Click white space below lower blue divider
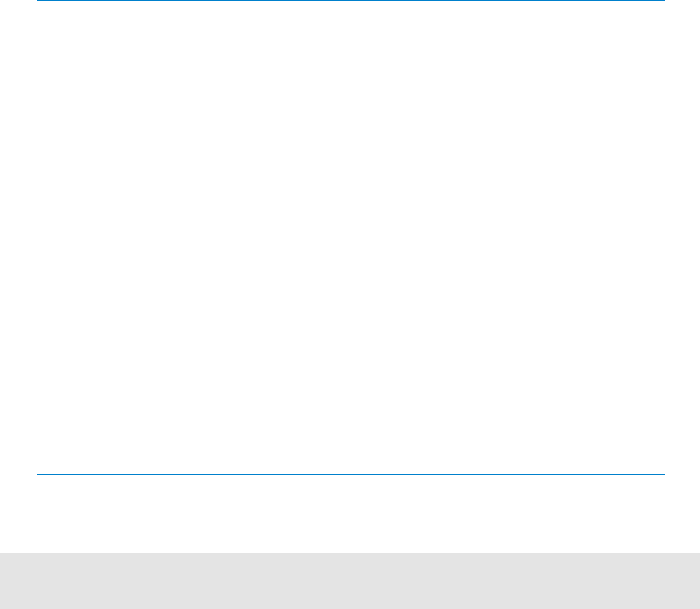Image resolution: width=700 pixels, height=609 pixels. (351, 514)
